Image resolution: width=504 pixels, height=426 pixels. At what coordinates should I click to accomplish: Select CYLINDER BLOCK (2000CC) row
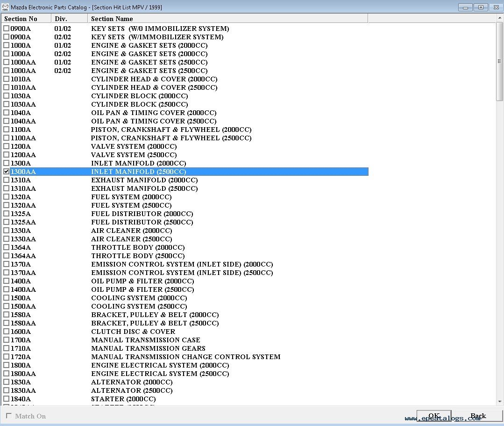tap(185, 96)
